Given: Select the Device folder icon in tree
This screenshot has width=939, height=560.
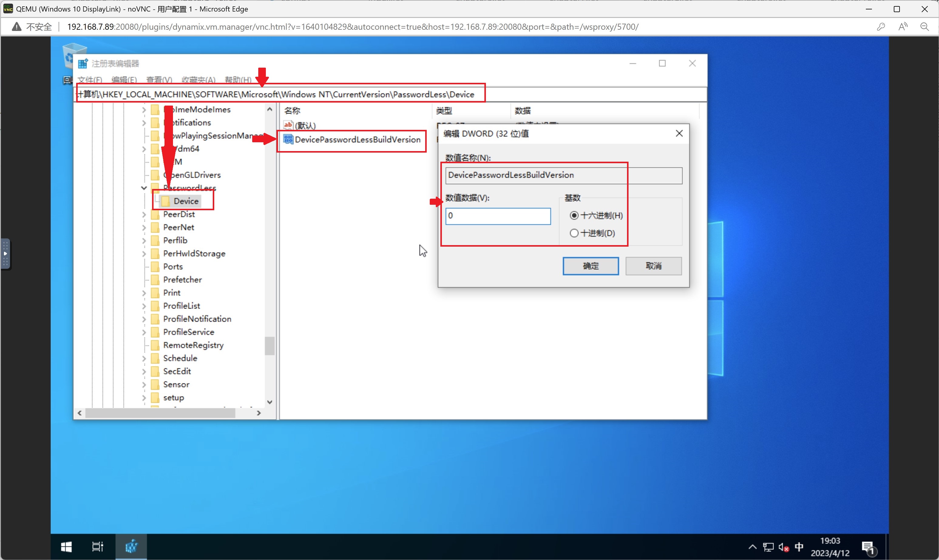Looking at the screenshot, I should (x=166, y=201).
